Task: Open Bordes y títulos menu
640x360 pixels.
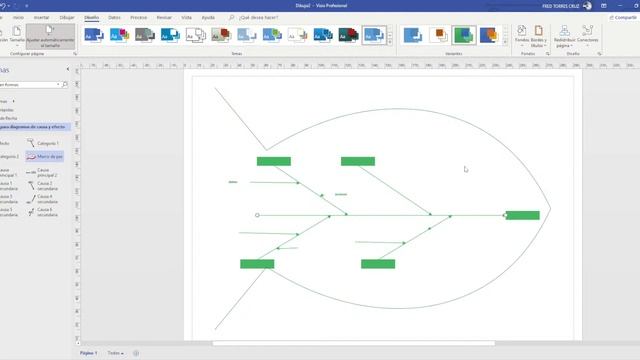Action: pos(539,36)
